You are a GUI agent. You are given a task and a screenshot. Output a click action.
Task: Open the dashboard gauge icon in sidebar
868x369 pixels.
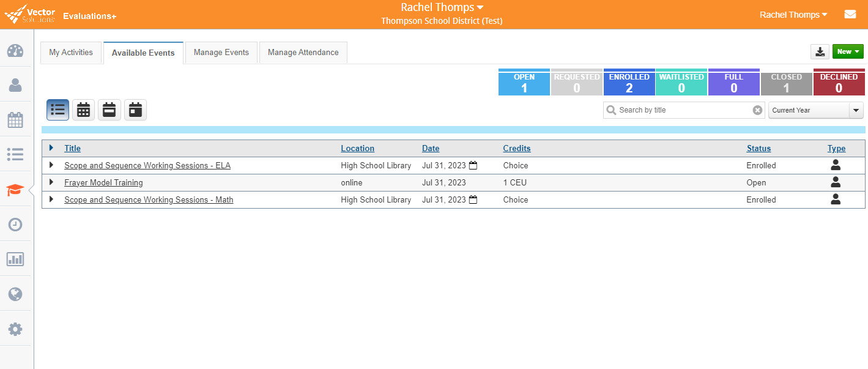click(x=15, y=51)
